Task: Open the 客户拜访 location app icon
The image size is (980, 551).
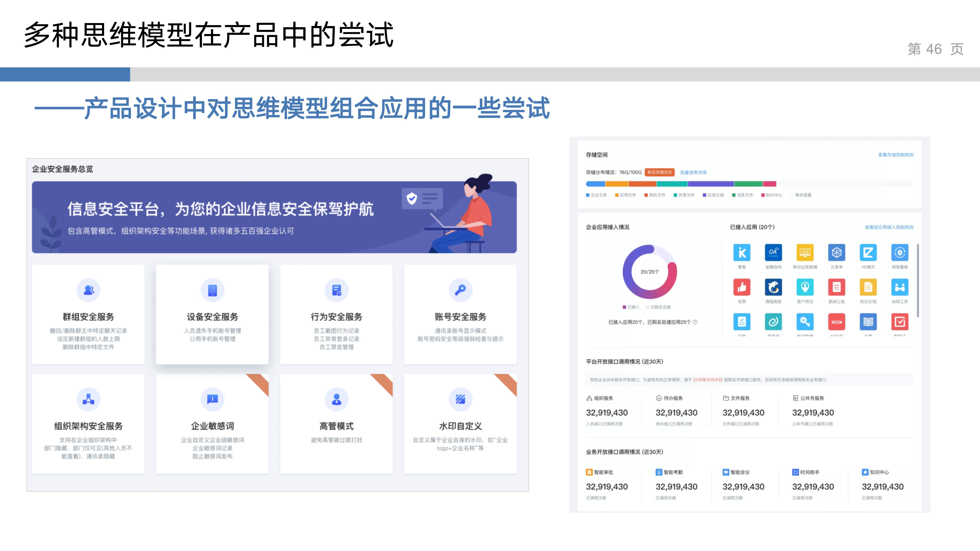Action: click(805, 287)
